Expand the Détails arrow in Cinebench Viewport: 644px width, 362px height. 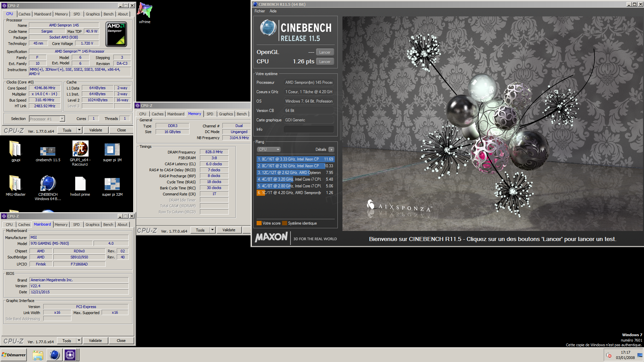pos(331,149)
